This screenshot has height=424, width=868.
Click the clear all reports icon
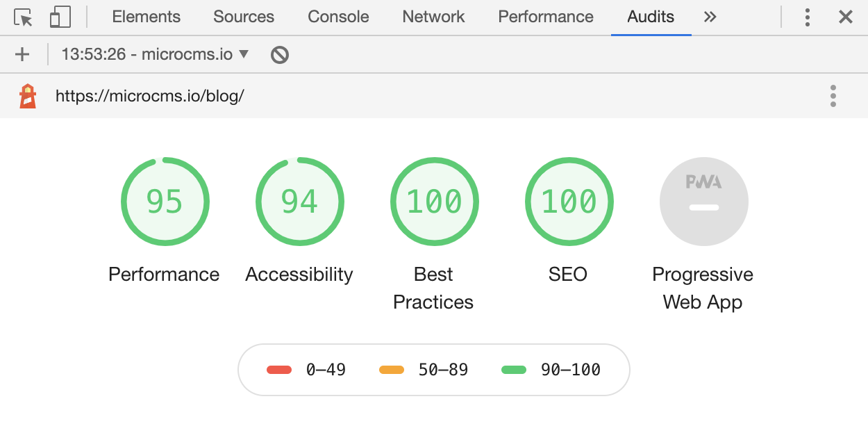click(280, 54)
